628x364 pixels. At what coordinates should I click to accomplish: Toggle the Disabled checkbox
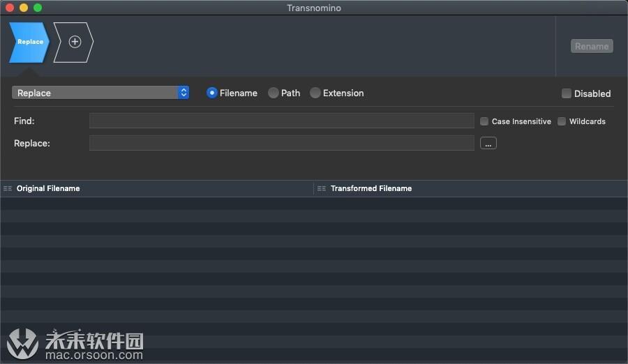567,93
